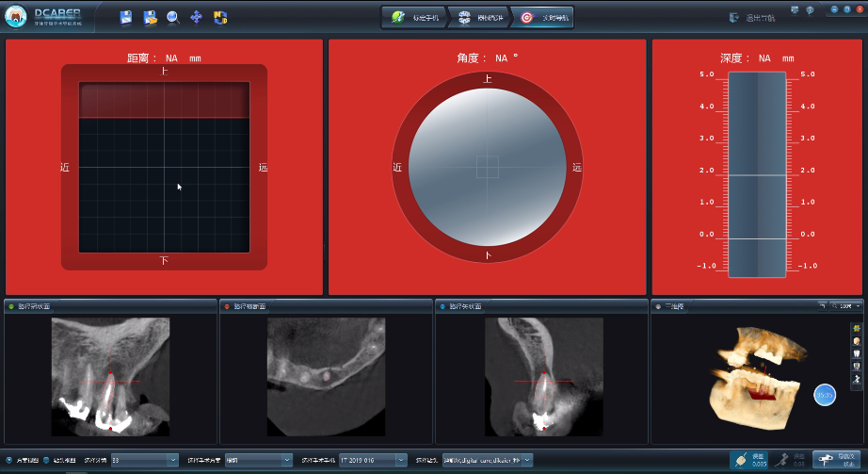Select the second radio button in bottom bar
868x474 pixels.
click(46, 460)
